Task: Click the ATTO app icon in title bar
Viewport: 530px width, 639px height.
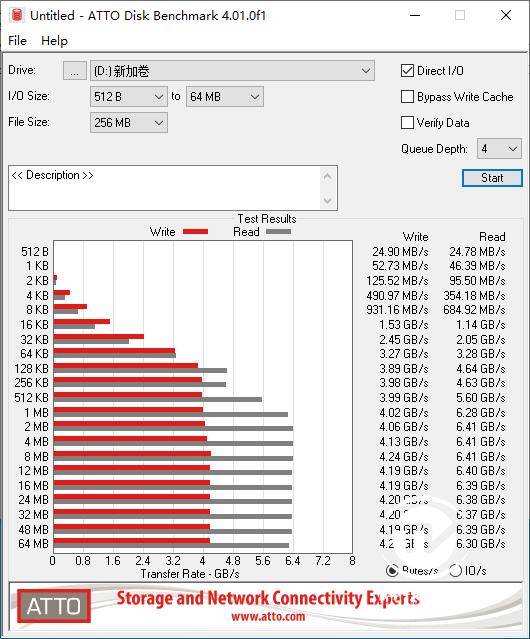Action: pos(17,15)
